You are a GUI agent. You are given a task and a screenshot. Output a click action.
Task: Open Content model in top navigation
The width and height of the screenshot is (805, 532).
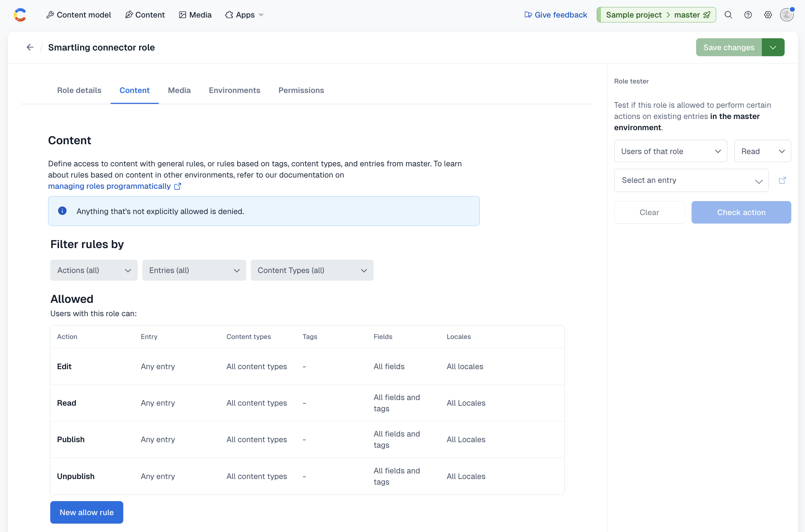[x=79, y=15]
